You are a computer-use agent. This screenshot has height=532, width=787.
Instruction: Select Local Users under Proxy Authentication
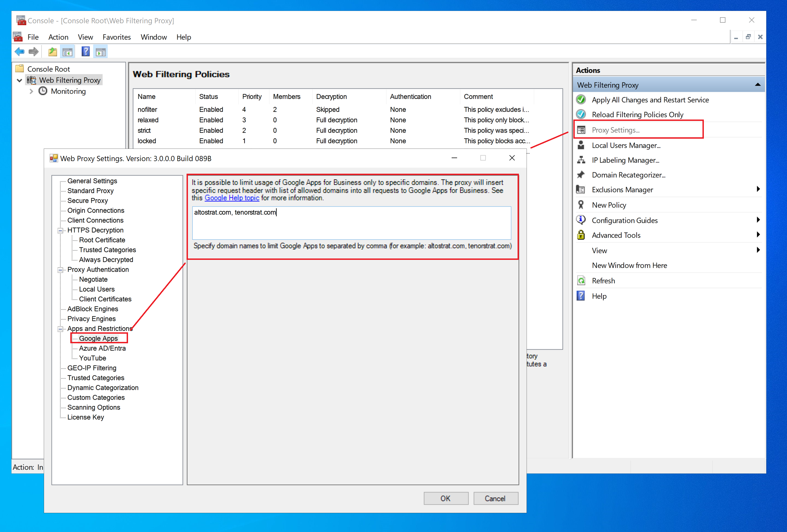tap(97, 290)
